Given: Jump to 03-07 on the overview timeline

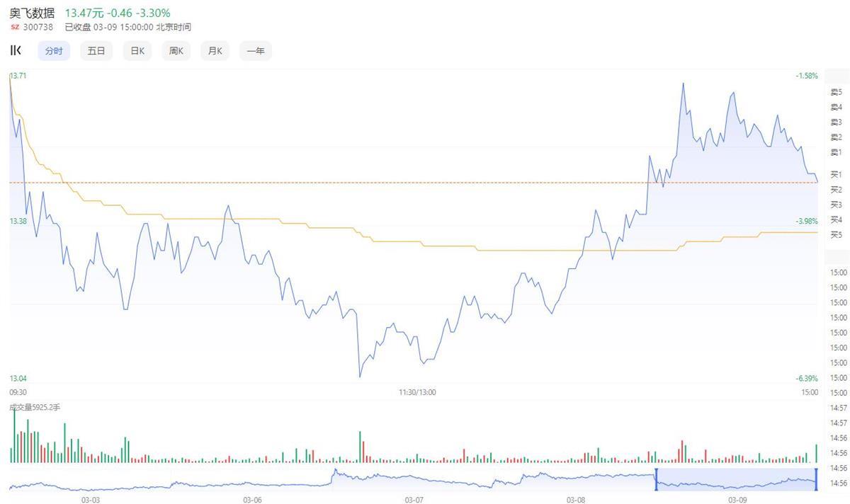Looking at the screenshot, I should [x=414, y=499].
